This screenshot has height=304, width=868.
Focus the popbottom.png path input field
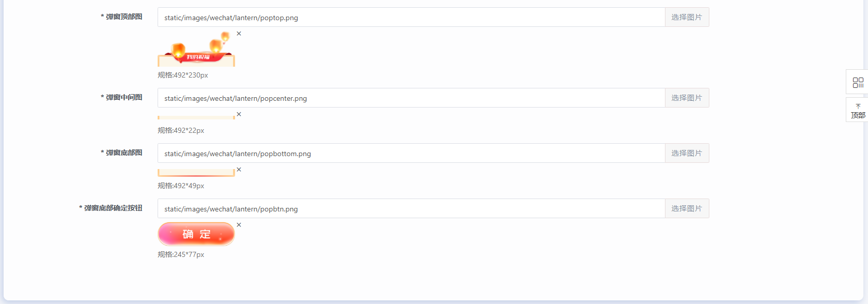(x=411, y=153)
